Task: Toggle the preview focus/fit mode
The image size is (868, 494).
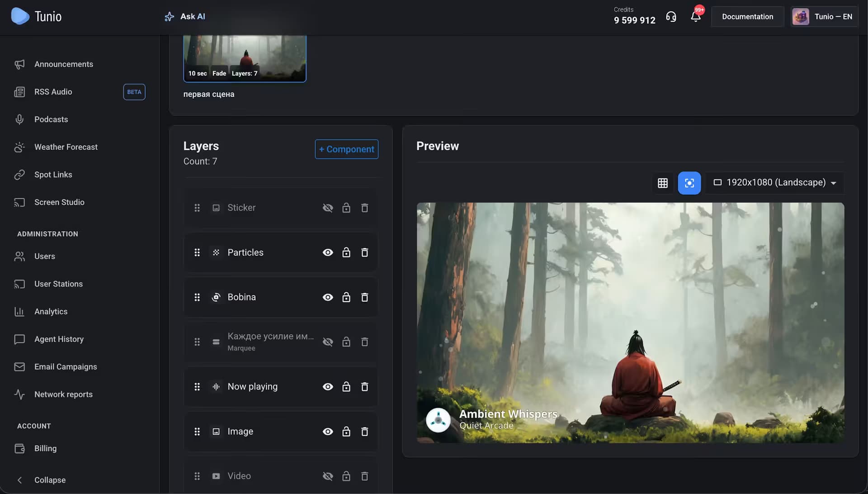Action: (689, 183)
